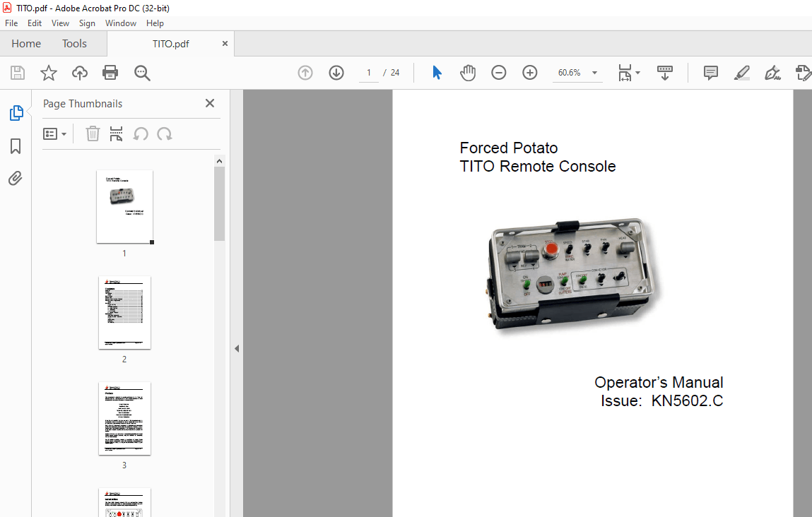Open Fill & Sign tool

coord(772,72)
